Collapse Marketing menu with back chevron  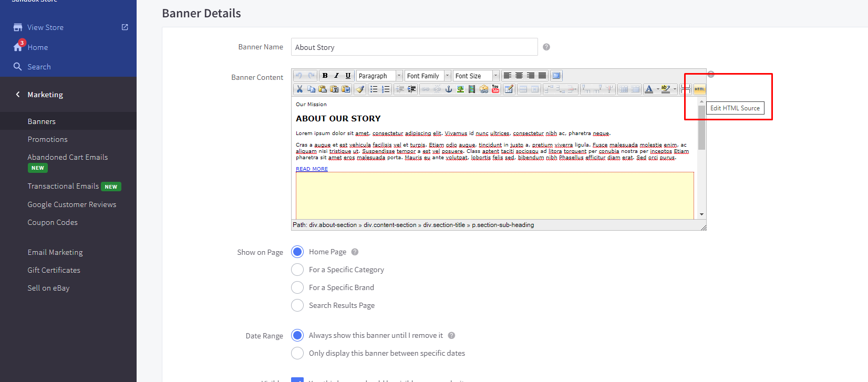(18, 95)
